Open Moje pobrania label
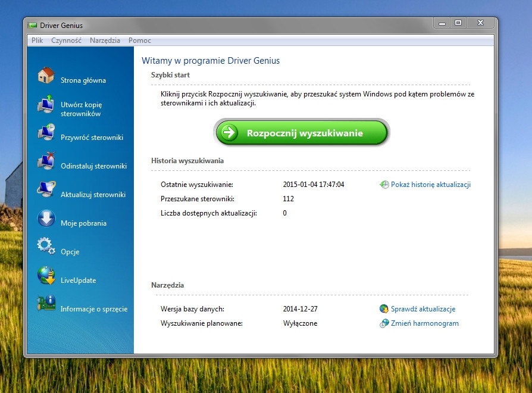This screenshot has width=532, height=393. (x=83, y=223)
